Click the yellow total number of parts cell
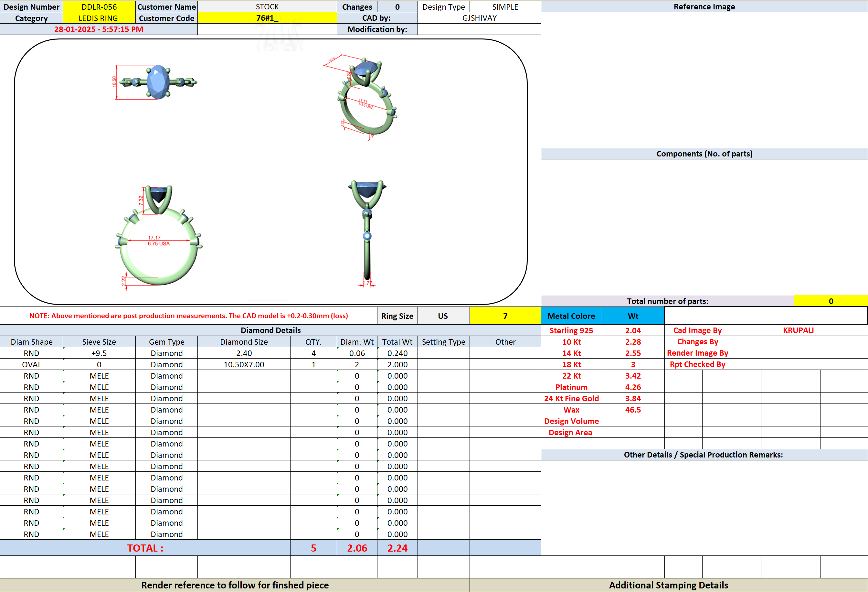 831,301
